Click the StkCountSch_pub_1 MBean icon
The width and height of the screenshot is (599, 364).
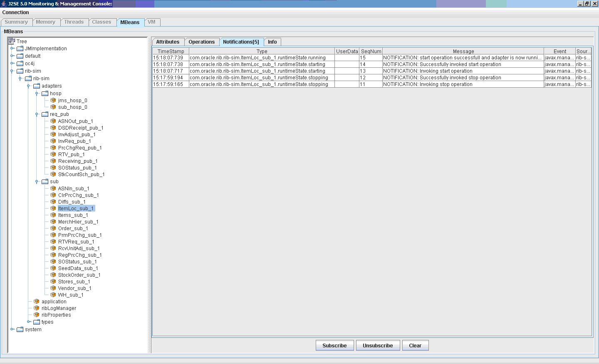tap(53, 174)
